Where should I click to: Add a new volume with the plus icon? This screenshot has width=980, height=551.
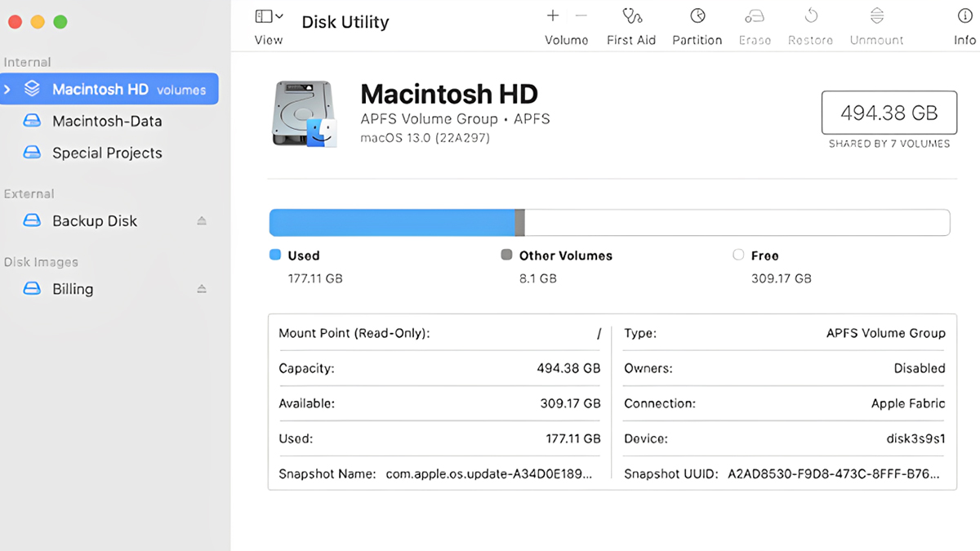pyautogui.click(x=553, y=15)
